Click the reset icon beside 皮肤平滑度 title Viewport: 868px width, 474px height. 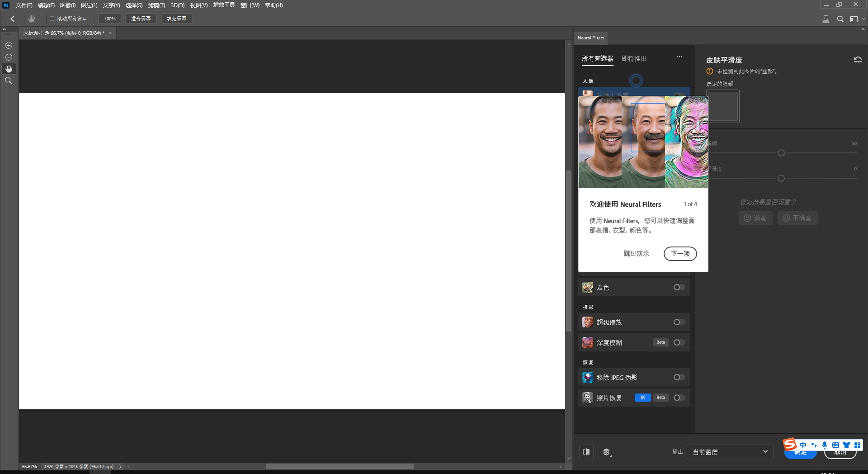(x=857, y=59)
